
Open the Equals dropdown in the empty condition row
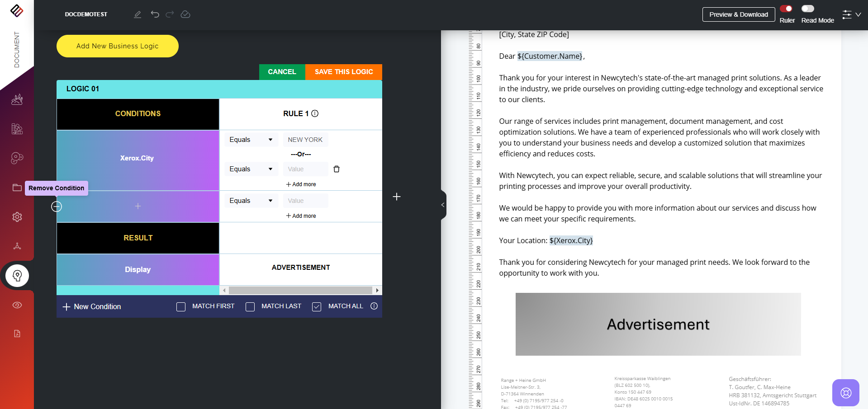(251, 201)
